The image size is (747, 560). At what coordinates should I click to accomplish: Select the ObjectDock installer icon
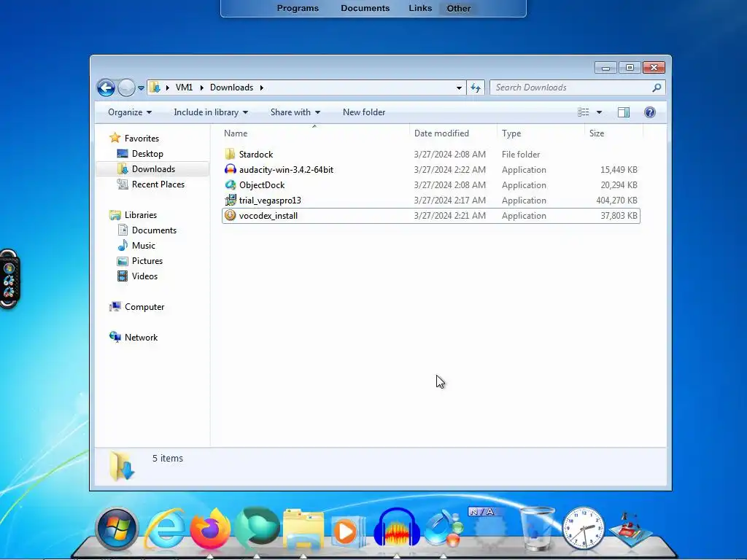click(x=230, y=184)
